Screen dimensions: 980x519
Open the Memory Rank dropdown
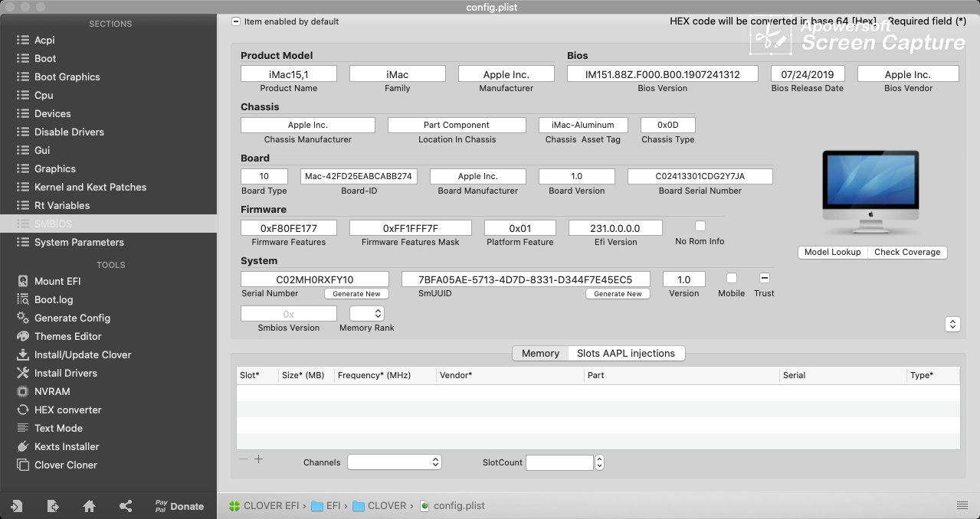367,313
